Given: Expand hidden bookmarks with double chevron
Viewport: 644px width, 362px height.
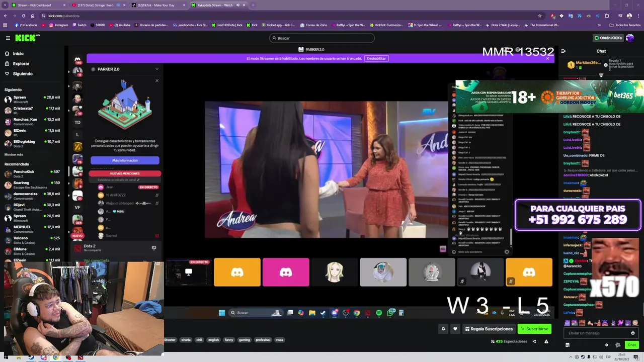Looking at the screenshot, I should pyautogui.click(x=599, y=25).
